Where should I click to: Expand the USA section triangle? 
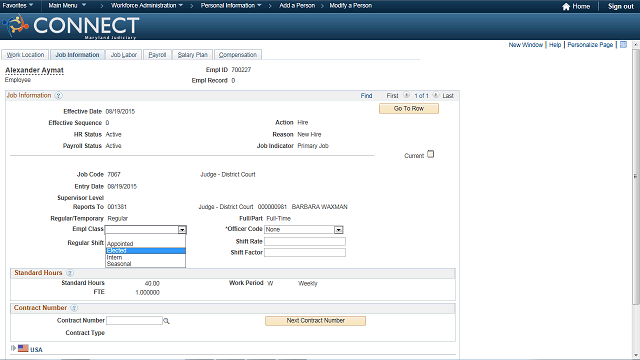point(13,348)
